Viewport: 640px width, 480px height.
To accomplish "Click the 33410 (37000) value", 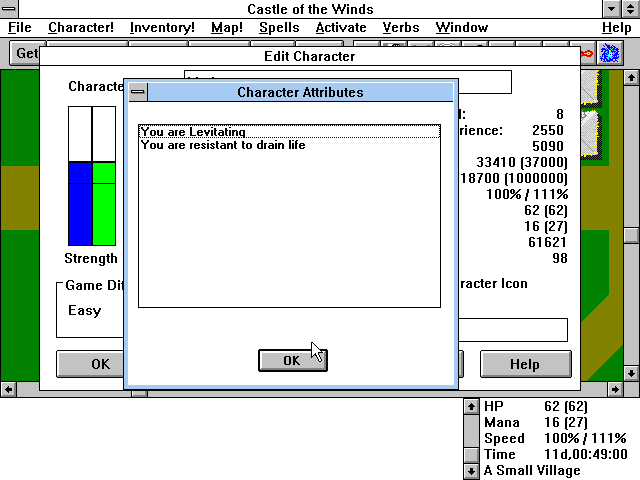I will click(522, 162).
